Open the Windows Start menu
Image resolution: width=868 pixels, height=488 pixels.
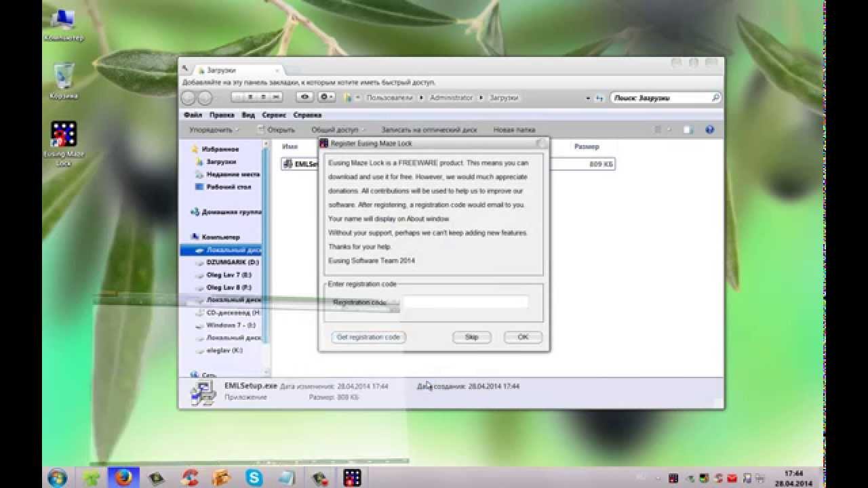58,477
